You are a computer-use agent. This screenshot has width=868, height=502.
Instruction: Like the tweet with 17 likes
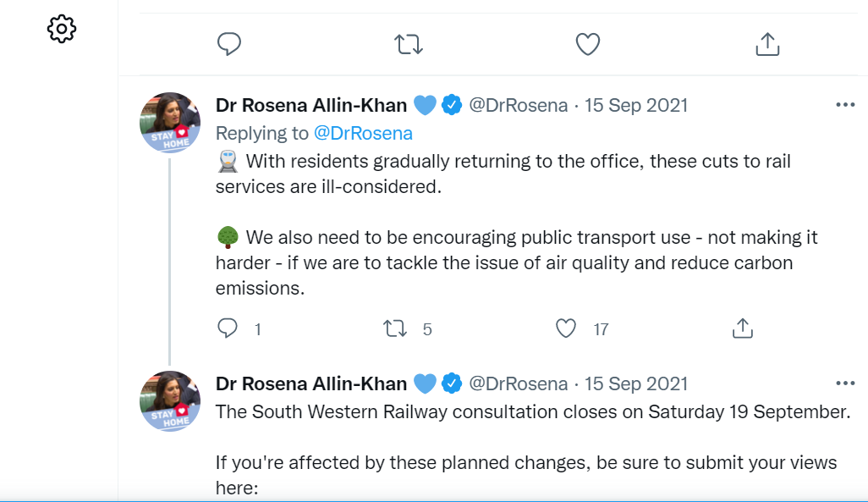click(566, 328)
